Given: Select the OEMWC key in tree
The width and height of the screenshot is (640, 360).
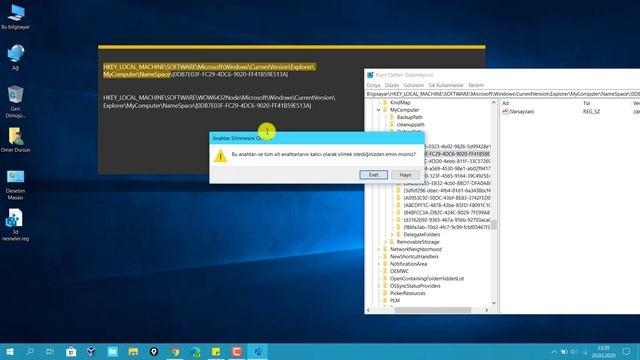Looking at the screenshot, I should pos(399,271).
